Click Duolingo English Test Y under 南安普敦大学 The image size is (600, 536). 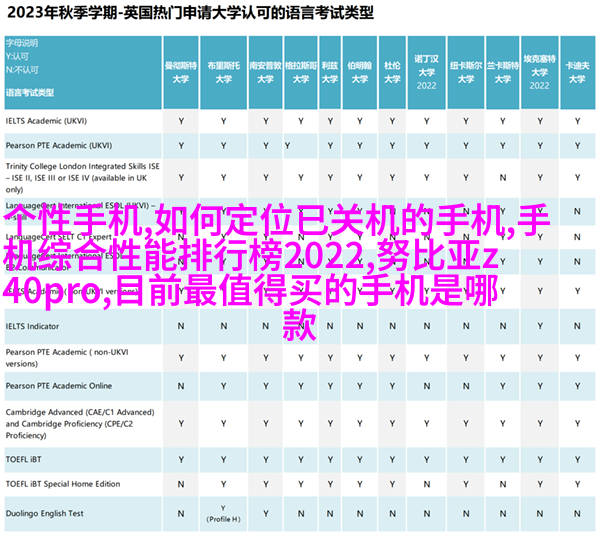266,513
